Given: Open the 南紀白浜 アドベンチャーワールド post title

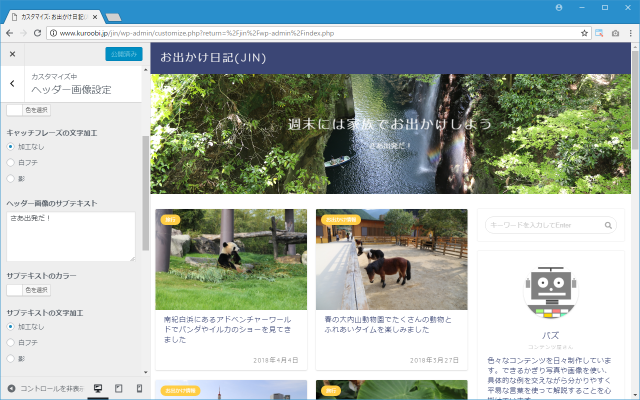Looking at the screenshot, I should coord(227,329).
